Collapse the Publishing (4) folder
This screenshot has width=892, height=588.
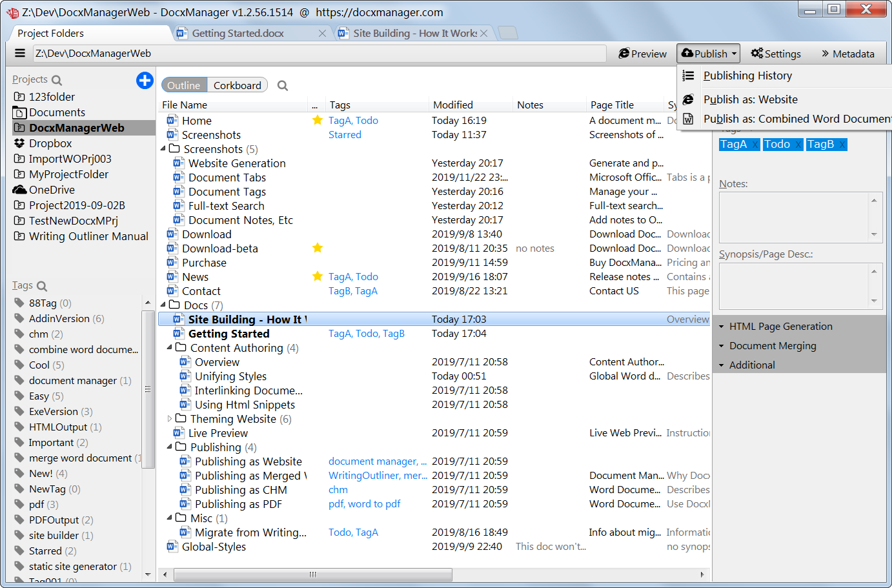coord(170,447)
